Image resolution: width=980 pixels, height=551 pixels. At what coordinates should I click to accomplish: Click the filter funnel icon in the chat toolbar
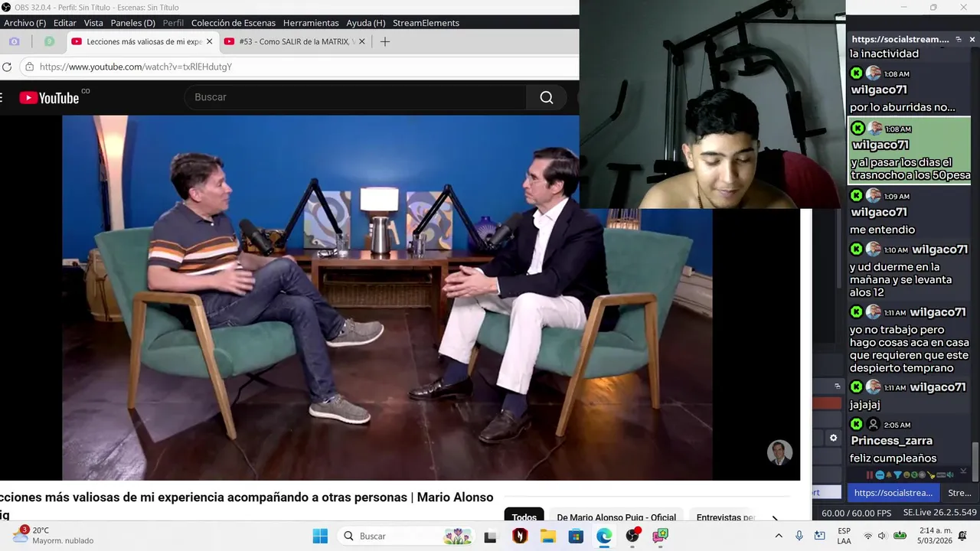point(897,475)
